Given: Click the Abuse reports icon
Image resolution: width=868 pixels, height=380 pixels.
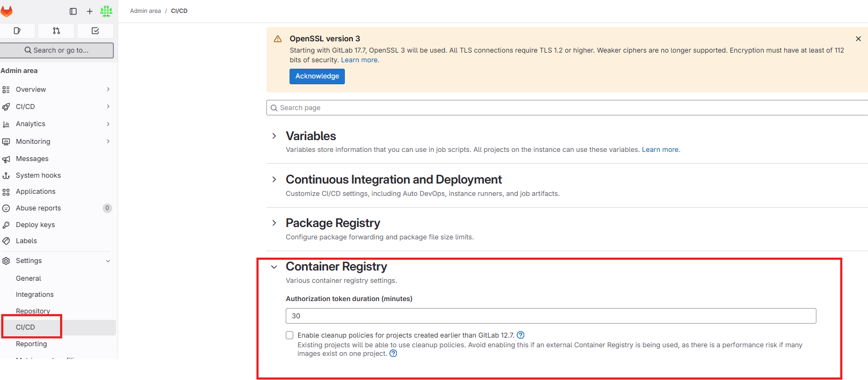Looking at the screenshot, I should click(6, 208).
